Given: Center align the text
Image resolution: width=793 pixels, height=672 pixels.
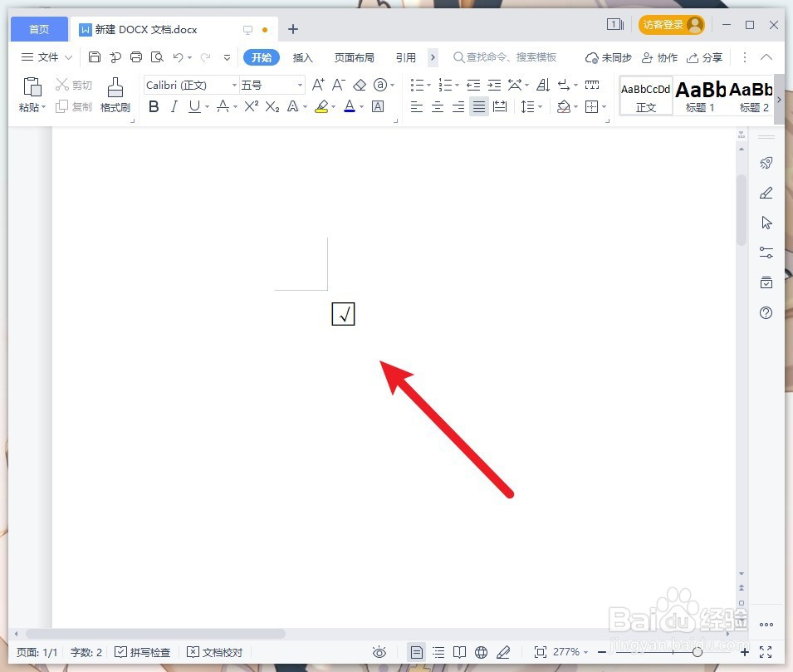Looking at the screenshot, I should pyautogui.click(x=438, y=107).
